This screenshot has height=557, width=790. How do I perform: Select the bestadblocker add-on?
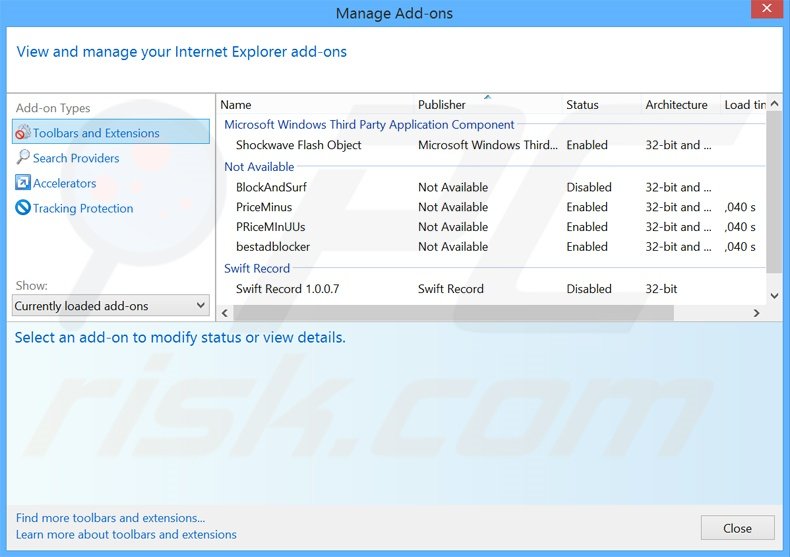pyautogui.click(x=273, y=247)
